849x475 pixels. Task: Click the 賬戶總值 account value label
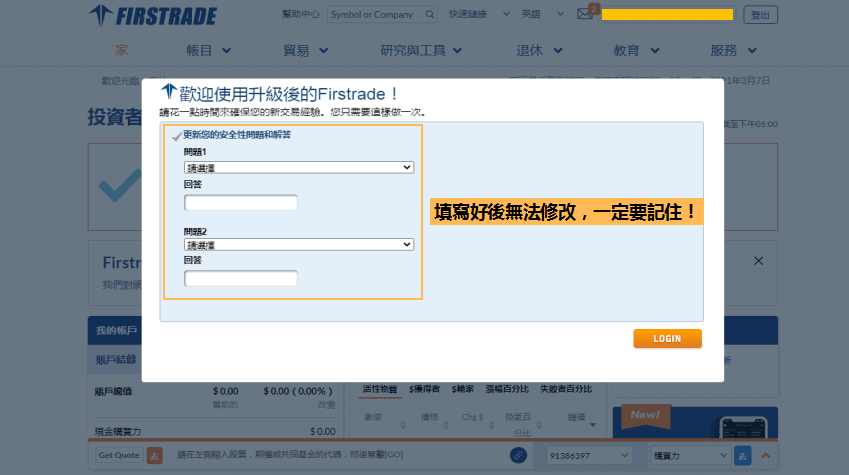(113, 391)
